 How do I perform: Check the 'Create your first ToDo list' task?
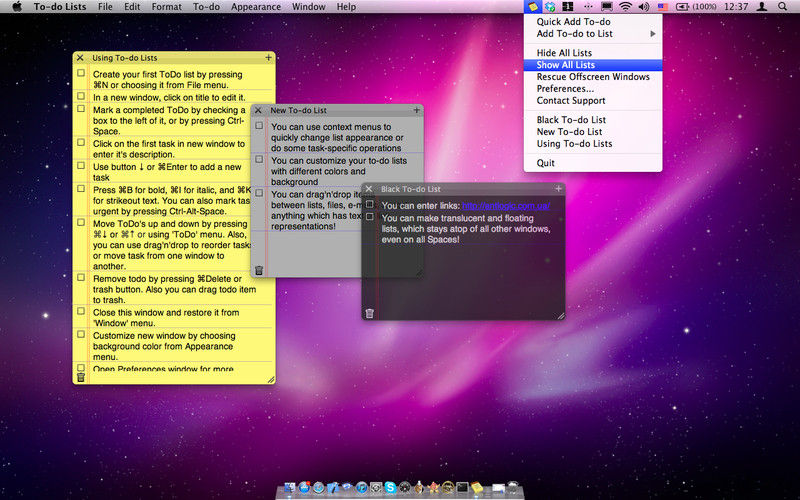81,73
